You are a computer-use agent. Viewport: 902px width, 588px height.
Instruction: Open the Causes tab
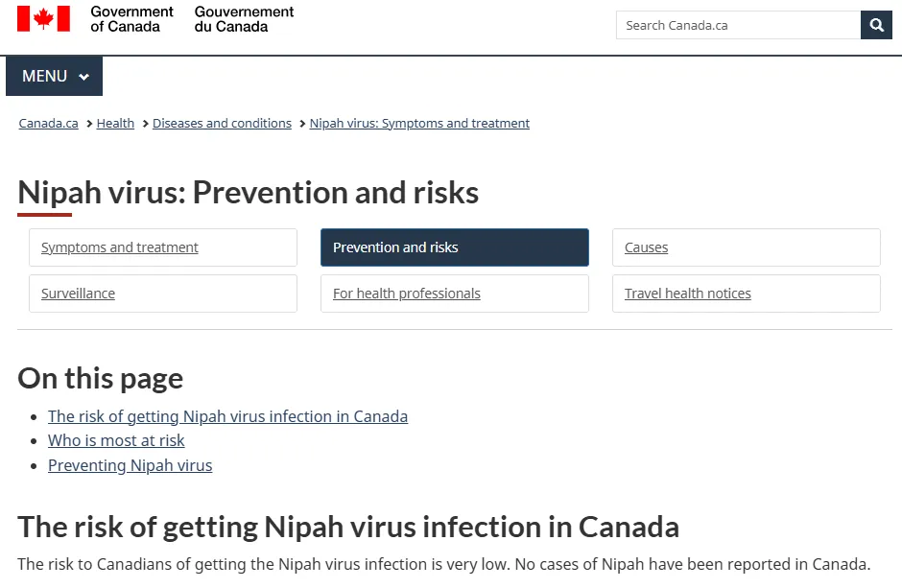646,247
